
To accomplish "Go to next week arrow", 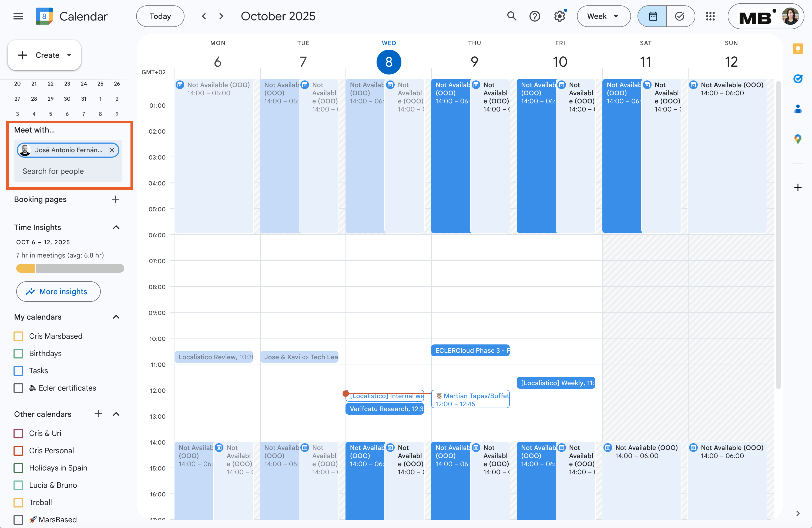I will click(x=222, y=16).
